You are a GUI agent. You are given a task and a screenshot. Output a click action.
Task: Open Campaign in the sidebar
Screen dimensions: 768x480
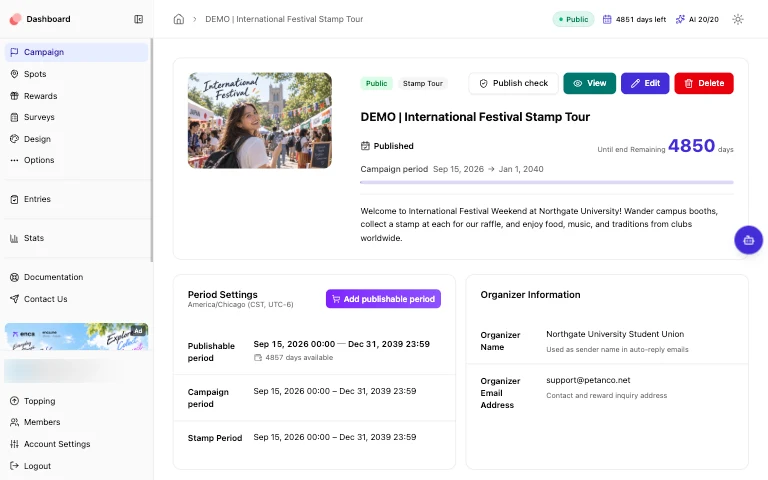[x=76, y=52]
